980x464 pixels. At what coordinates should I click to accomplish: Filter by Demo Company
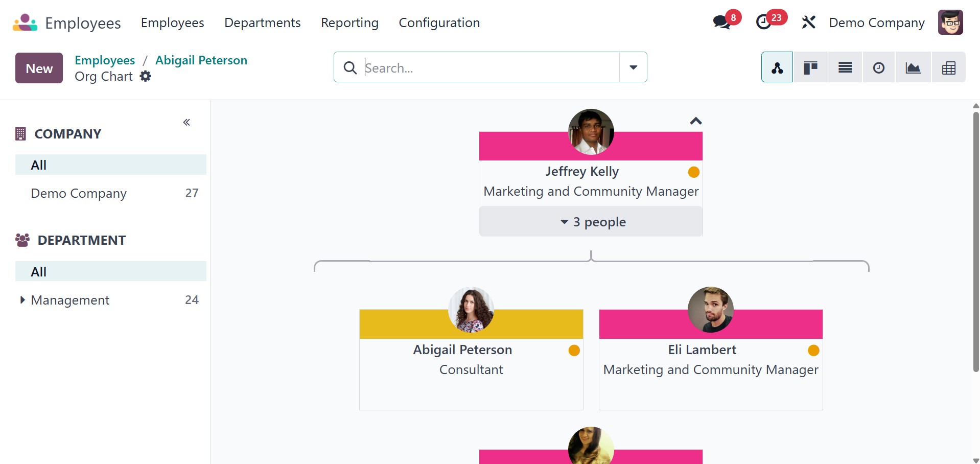tap(79, 193)
